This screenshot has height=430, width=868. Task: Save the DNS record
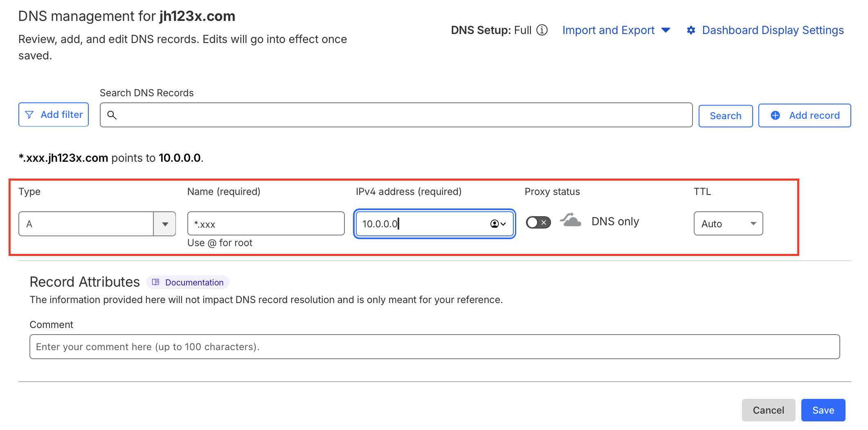pyautogui.click(x=823, y=410)
